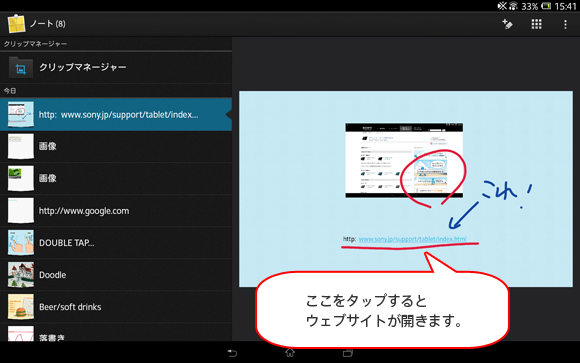Tap the sony.jp note's list thumbnail
The image size is (580, 363).
[21, 114]
